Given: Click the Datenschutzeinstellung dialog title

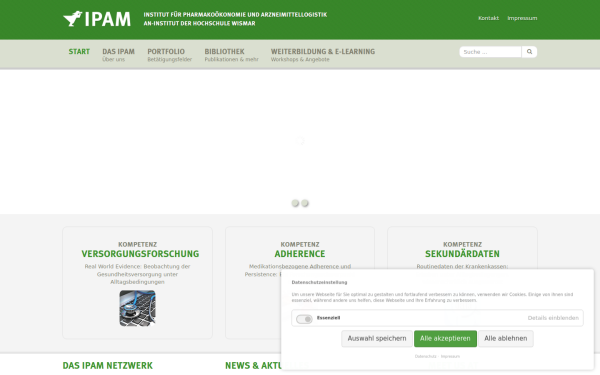Looking at the screenshot, I should point(319,282).
